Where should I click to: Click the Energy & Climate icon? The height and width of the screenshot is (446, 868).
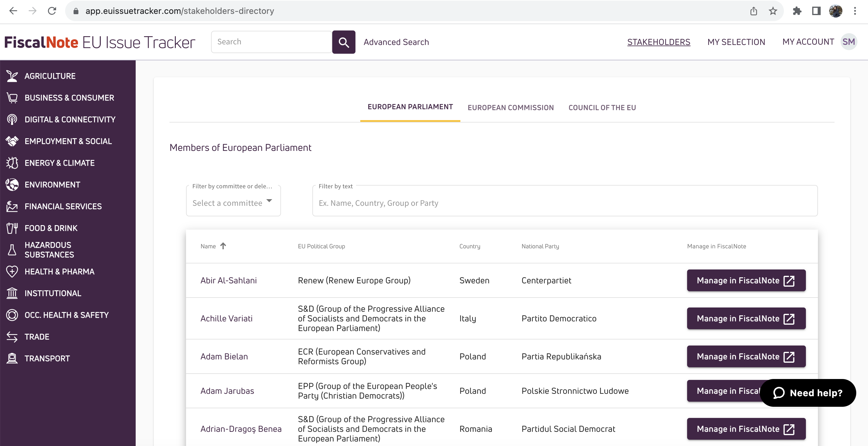(12, 163)
